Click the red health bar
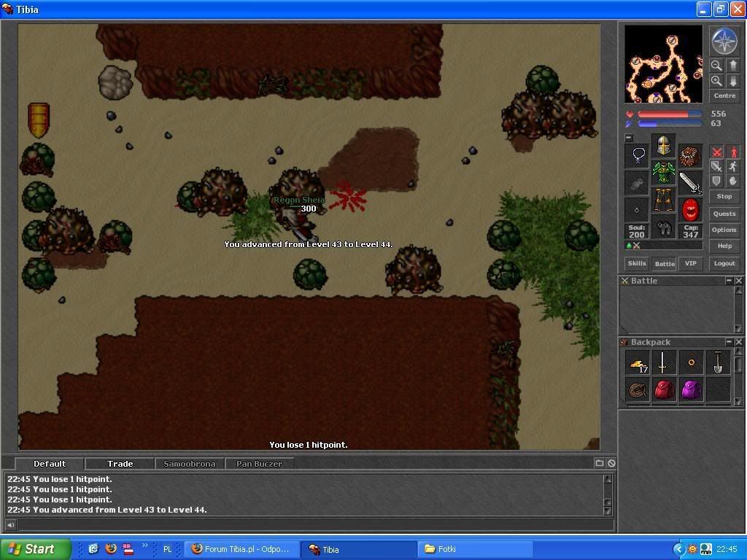 click(x=670, y=114)
